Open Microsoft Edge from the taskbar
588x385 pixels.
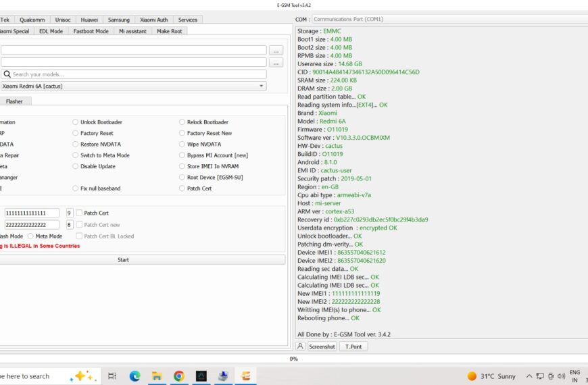134,376
